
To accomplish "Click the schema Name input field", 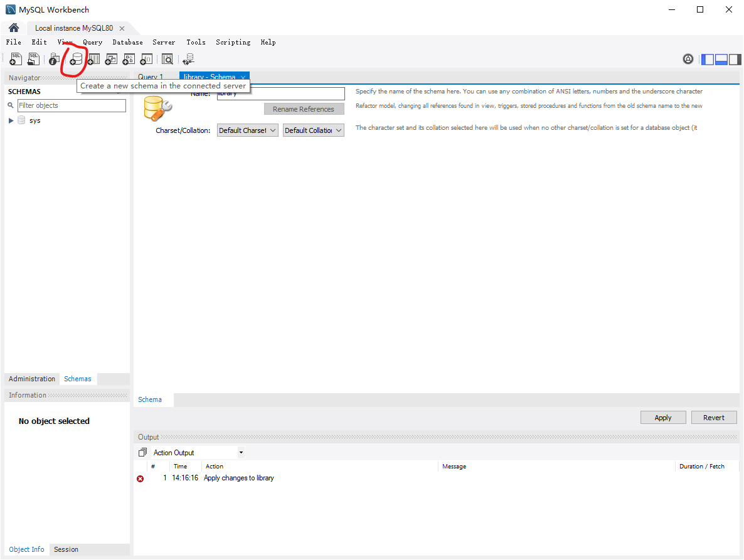I will coord(281,93).
